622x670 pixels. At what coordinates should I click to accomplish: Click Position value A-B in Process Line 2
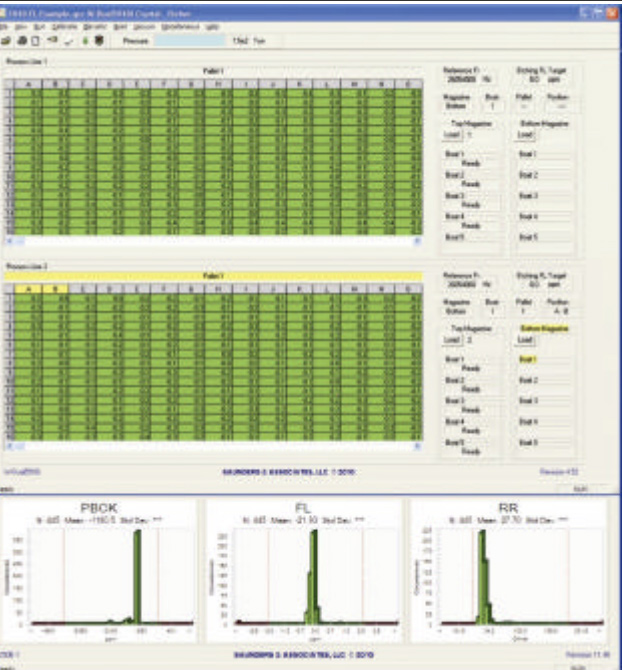[560, 311]
